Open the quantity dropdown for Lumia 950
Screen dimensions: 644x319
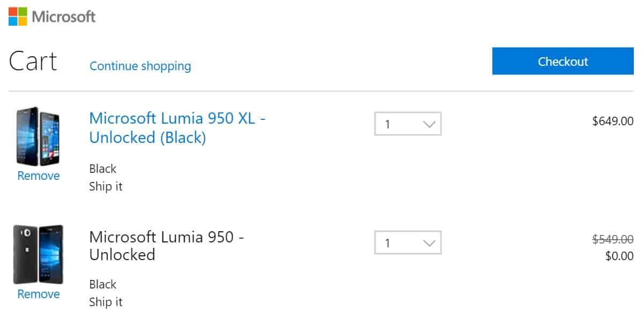(407, 242)
